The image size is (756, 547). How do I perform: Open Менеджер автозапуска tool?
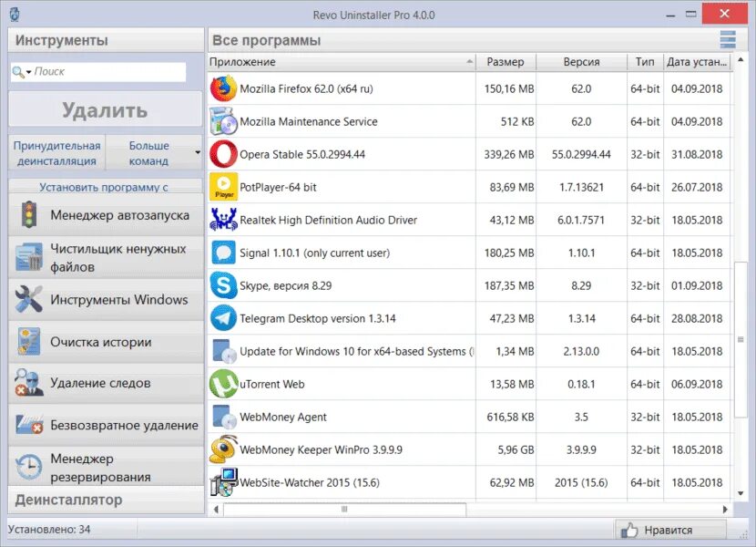(x=106, y=215)
